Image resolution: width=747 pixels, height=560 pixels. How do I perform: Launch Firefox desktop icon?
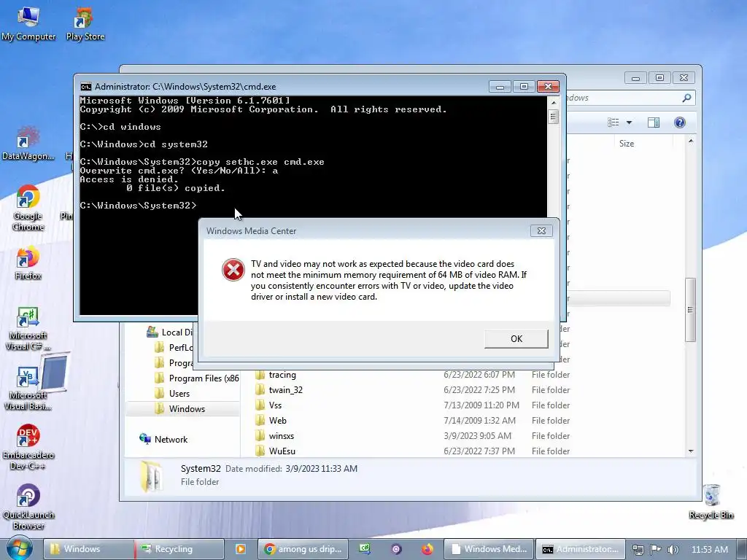pos(28,262)
